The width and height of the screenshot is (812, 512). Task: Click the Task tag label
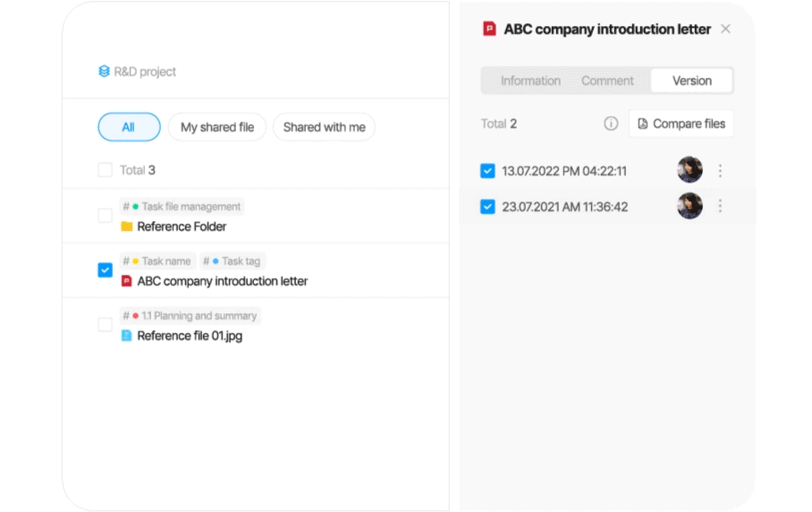pyautogui.click(x=233, y=261)
